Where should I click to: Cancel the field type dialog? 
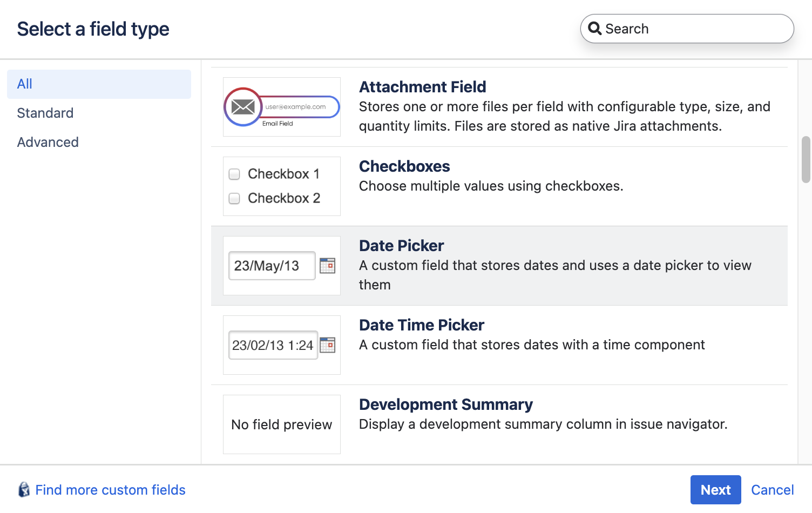coord(772,490)
